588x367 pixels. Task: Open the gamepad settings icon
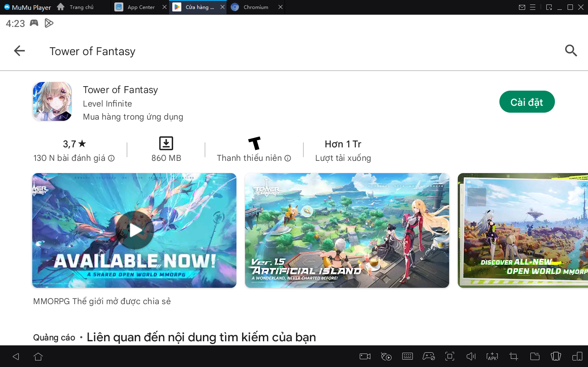pos(428,356)
